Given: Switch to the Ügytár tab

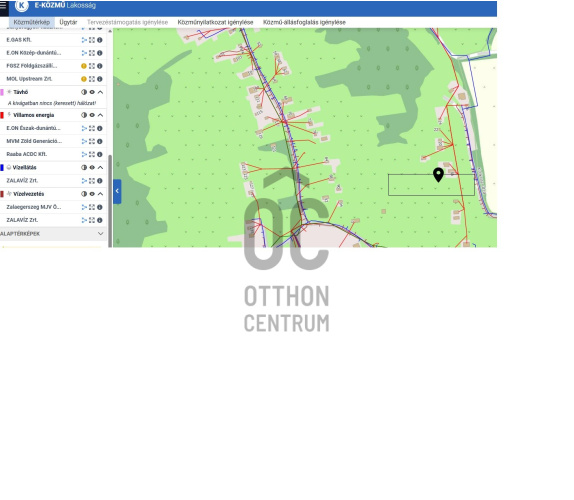Looking at the screenshot, I should [68, 22].
